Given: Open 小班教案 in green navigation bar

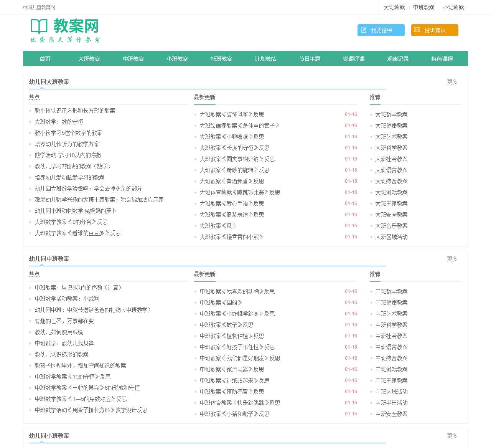Looking at the screenshot, I should point(177,59).
